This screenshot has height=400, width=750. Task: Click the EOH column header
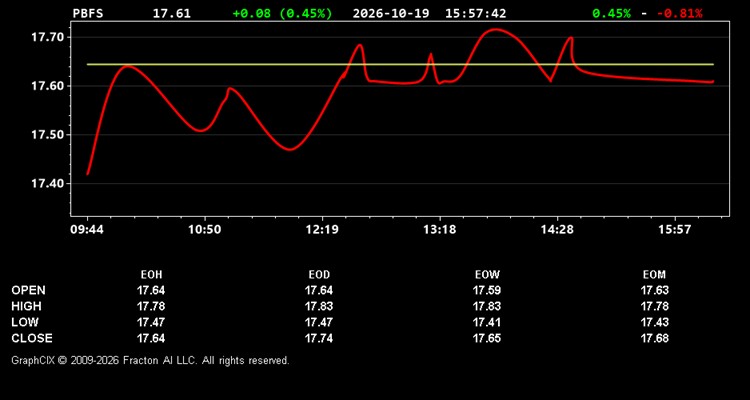151,275
